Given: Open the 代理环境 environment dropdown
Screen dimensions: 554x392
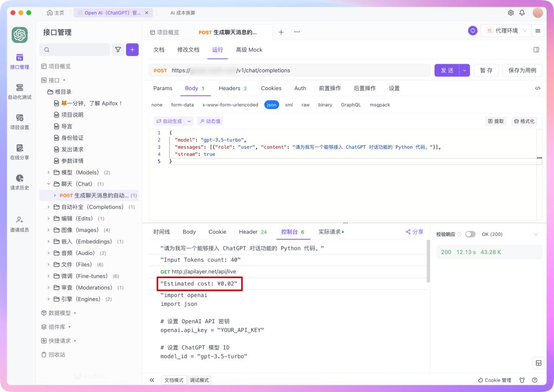Looking at the screenshot, I should coord(506,31).
